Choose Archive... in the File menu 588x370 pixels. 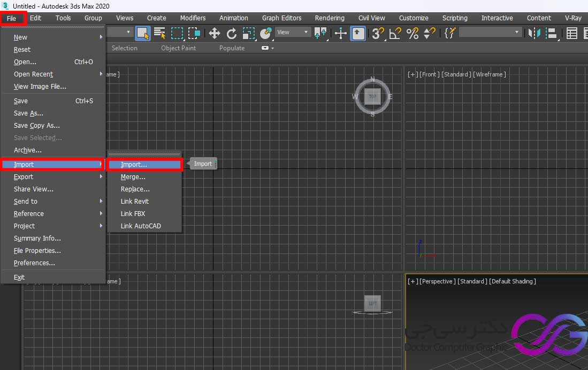[53, 150]
